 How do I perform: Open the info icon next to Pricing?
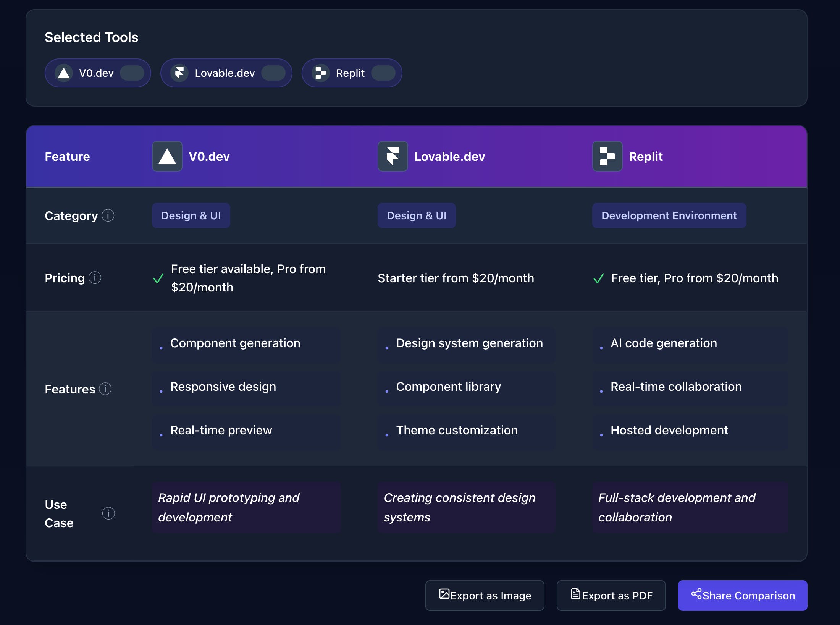tap(95, 278)
